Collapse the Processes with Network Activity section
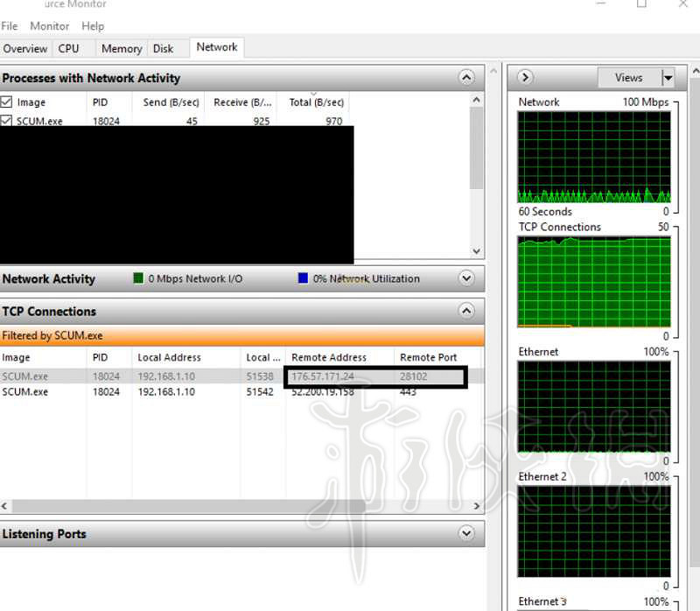The image size is (700, 611). click(x=466, y=78)
